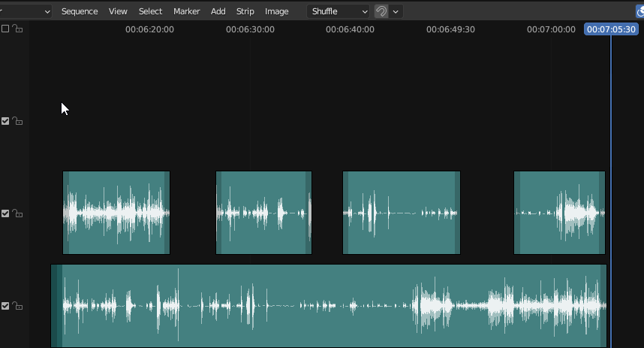The image size is (644, 348).
Task: Click the timeline ruler at 00:06:30:00
Action: coord(250,29)
